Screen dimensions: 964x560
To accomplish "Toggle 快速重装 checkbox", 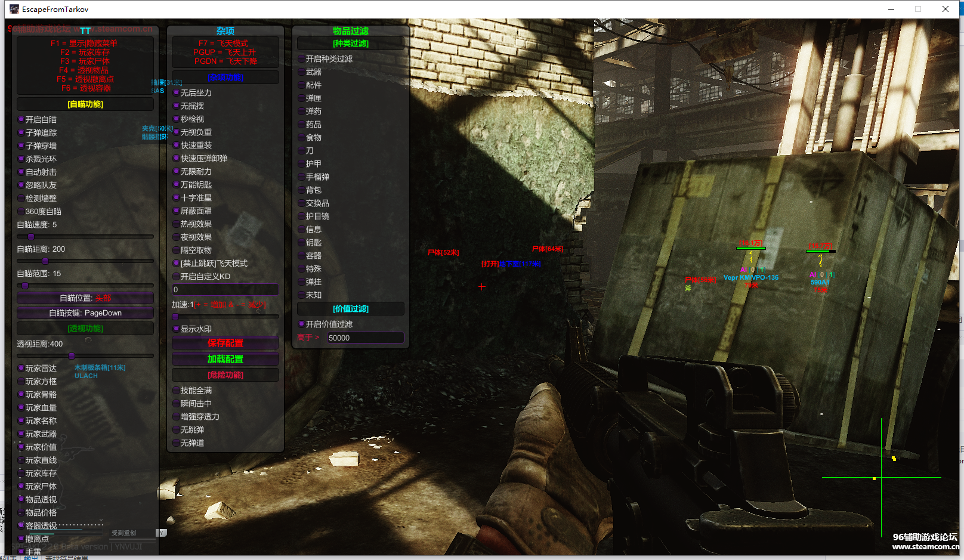I will 177,145.
